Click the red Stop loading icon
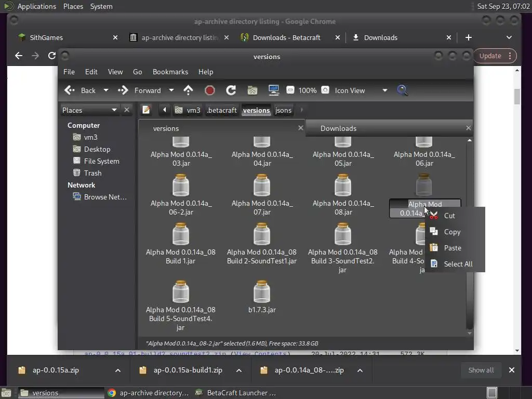The image size is (532, 399). coord(210,90)
